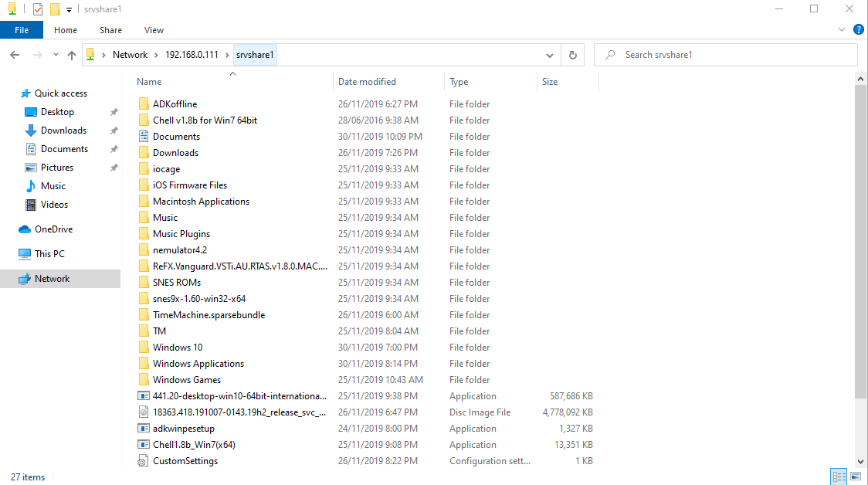This screenshot has width=868, height=485.
Task: Open Music in the navigation pane
Action: tap(53, 186)
